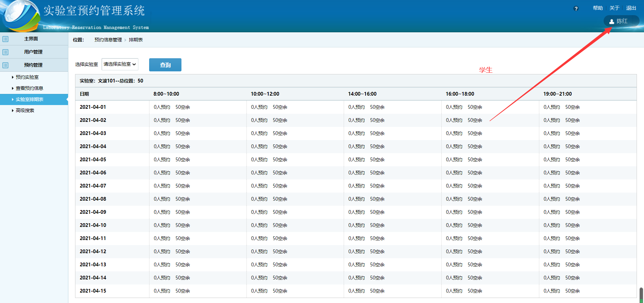This screenshot has width=644, height=303.
Task: Click 0人预约 for 2021-04-07 at 16:00~18:00
Action: pos(454,186)
